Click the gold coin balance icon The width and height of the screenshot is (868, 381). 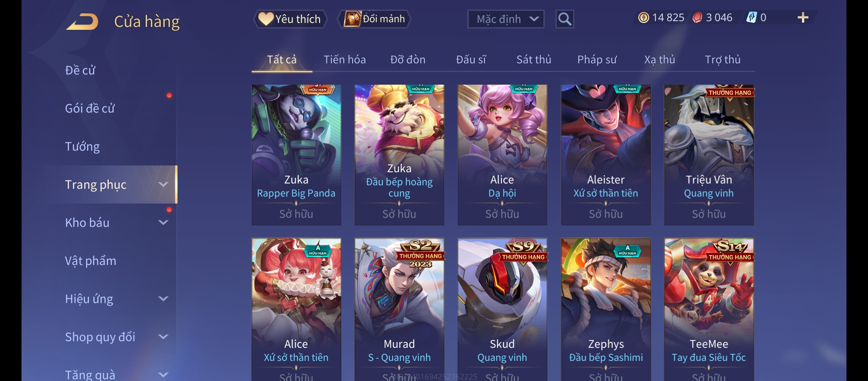point(644,18)
